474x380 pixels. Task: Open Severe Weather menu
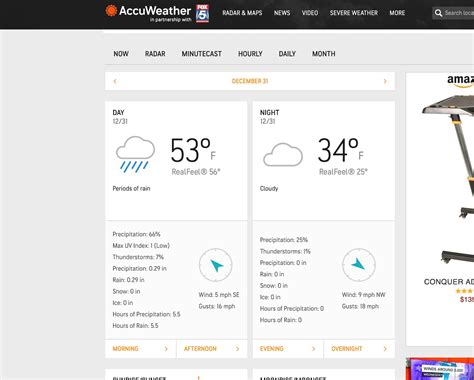tap(354, 13)
